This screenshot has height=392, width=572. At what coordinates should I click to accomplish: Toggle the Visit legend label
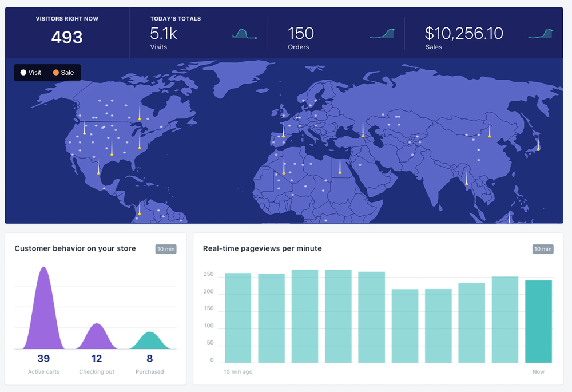[x=35, y=73]
